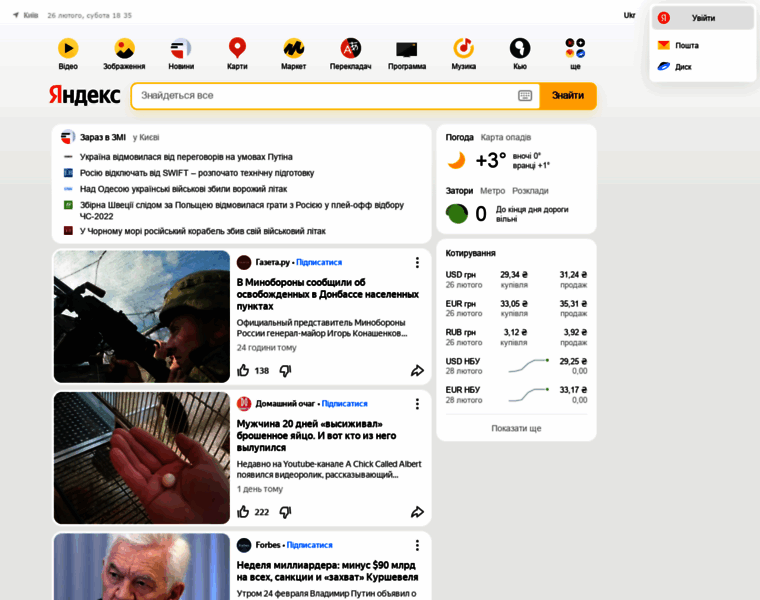Click the location arrow icon next to Київ
The image size is (760, 600).
[16, 15]
